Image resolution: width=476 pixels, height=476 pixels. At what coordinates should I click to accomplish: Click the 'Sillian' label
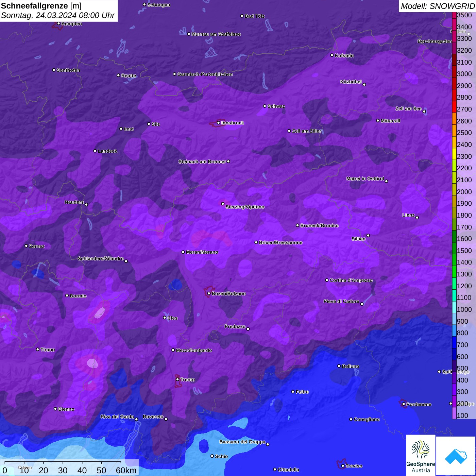coord(358,239)
